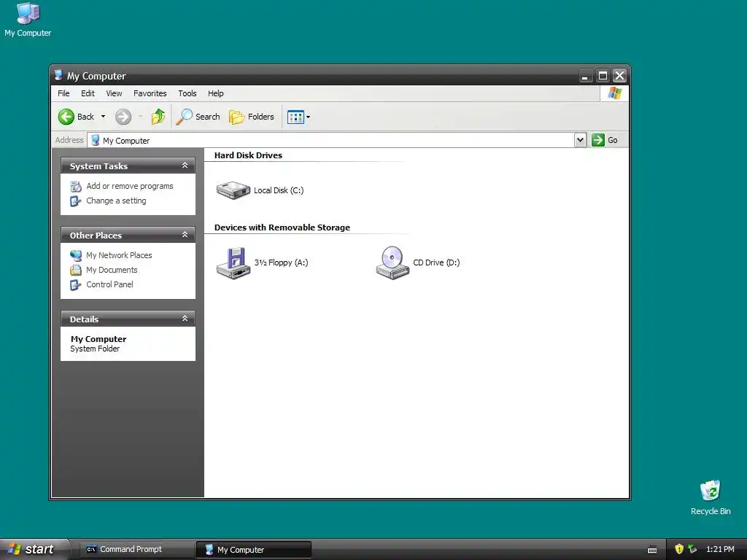The width and height of the screenshot is (747, 560).
Task: Click Change a setting link
Action: pos(116,201)
